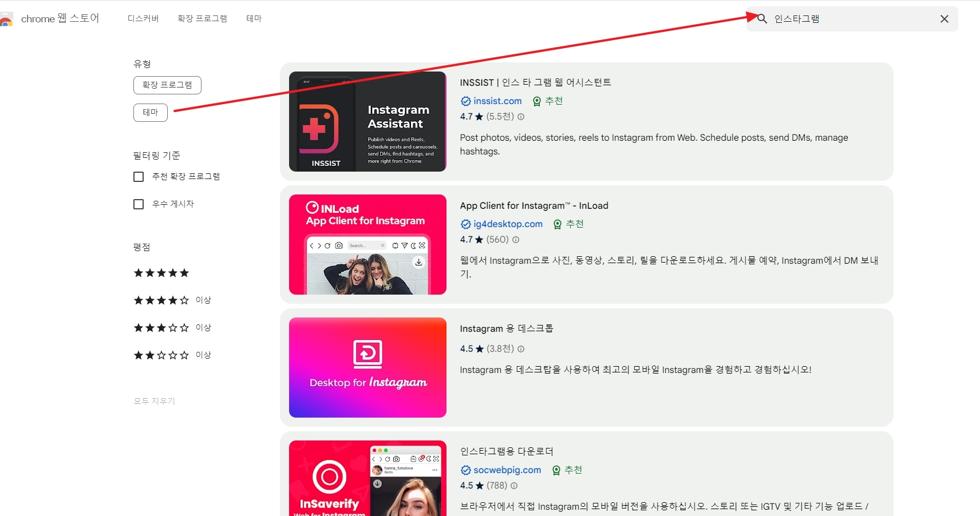Filter by 테마 type chip
This screenshot has height=516, width=980.
coord(151,113)
